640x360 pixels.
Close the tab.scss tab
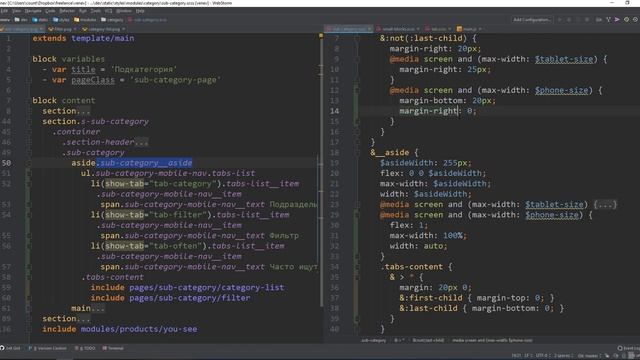tap(449, 29)
